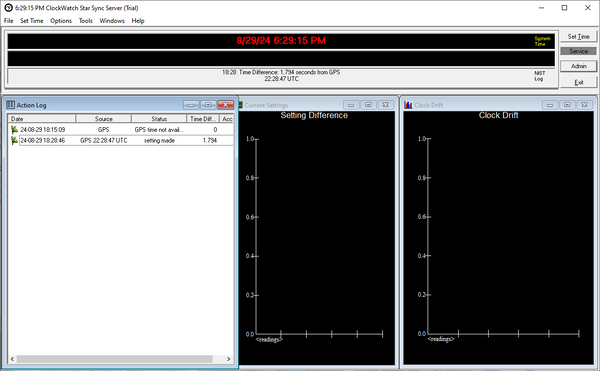Click the System Time indicator label
The height and width of the screenshot is (371, 600).
(x=542, y=41)
